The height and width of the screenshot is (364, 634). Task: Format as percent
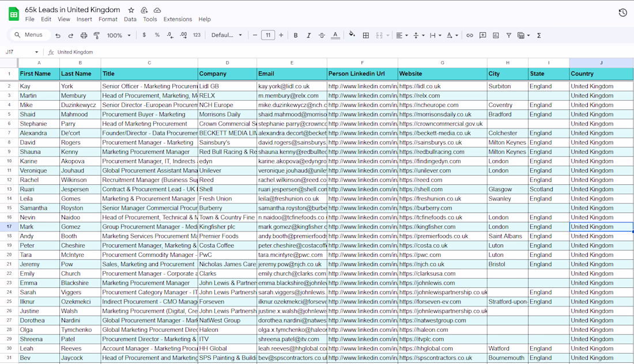(x=157, y=35)
